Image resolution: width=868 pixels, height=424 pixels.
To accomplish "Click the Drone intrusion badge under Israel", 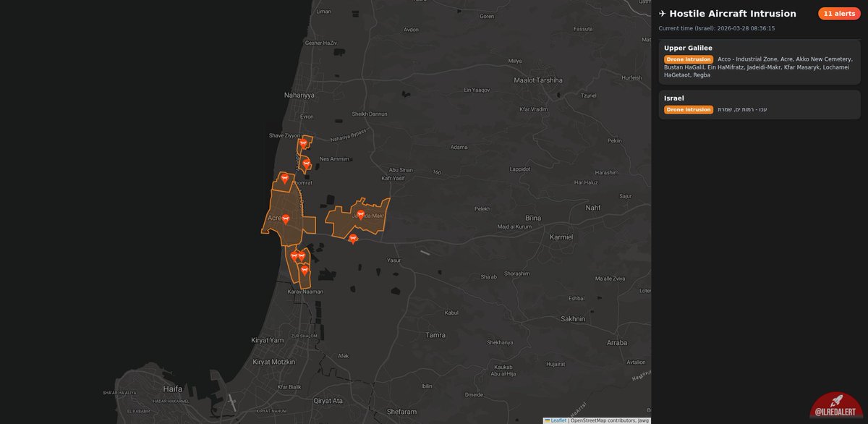I will pos(689,109).
